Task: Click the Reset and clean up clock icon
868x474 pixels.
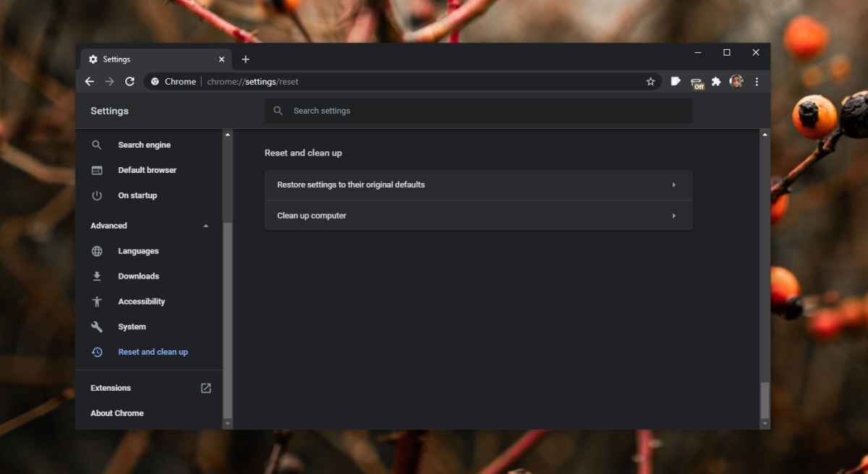Action: coord(97,352)
